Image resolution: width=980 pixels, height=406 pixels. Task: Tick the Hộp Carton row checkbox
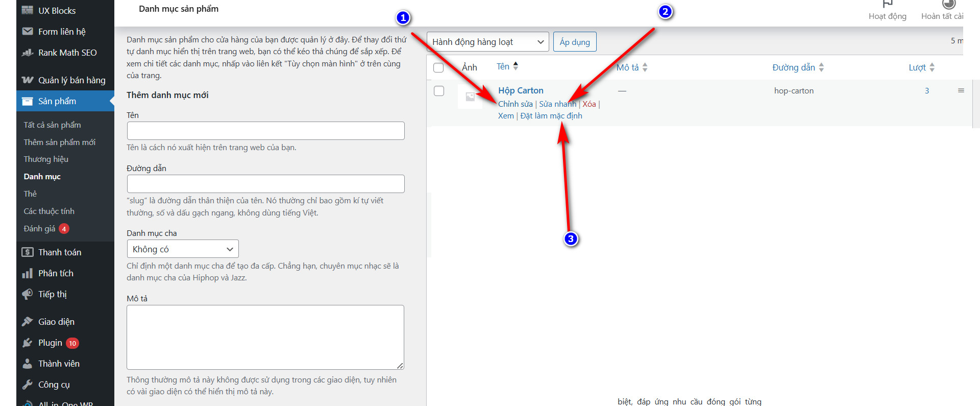point(439,91)
